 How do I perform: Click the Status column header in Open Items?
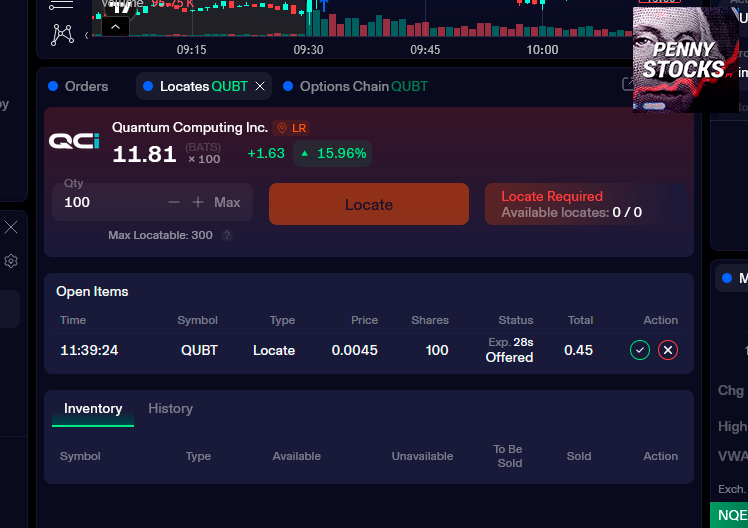(516, 320)
